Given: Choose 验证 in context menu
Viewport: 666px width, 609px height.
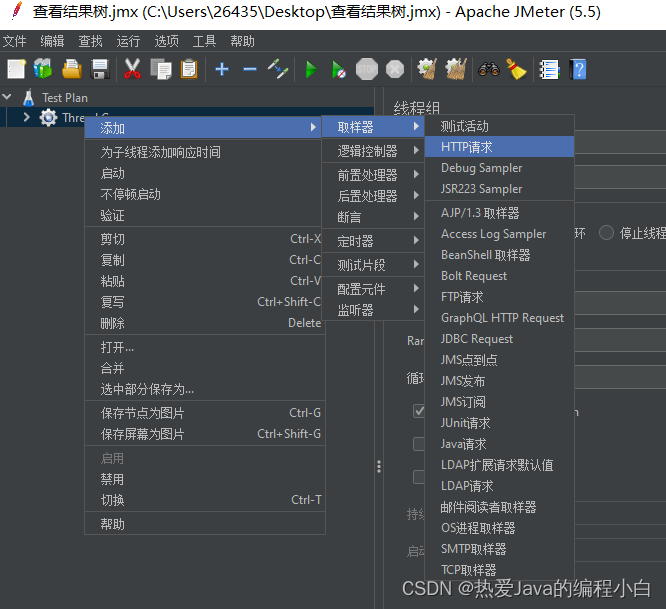Looking at the screenshot, I should 203,215.
